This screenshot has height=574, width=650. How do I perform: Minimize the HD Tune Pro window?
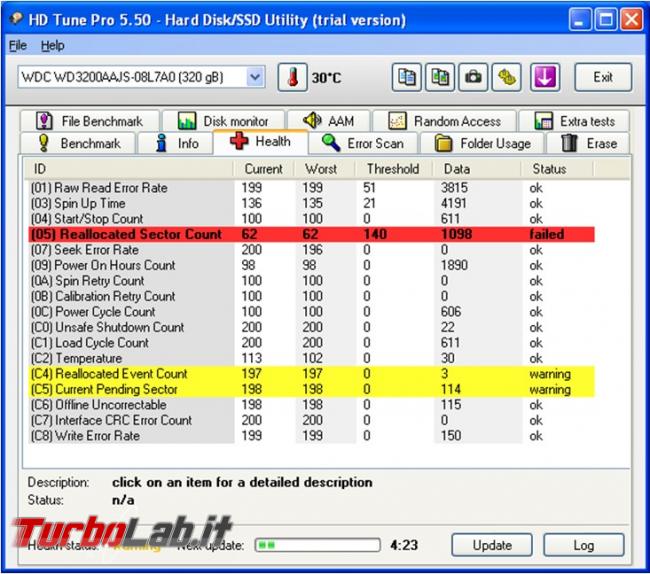click(x=580, y=19)
